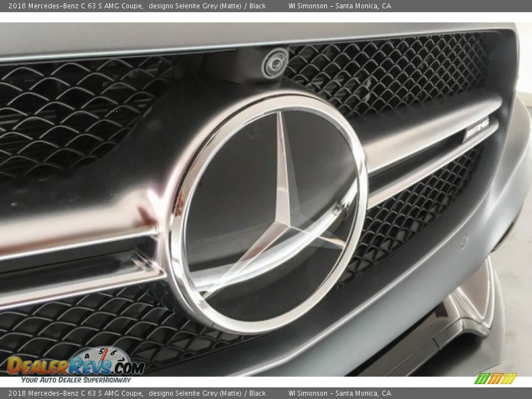The image size is (532, 399).
Task: Click the Black interior label in the top caption
Action: point(259,6)
